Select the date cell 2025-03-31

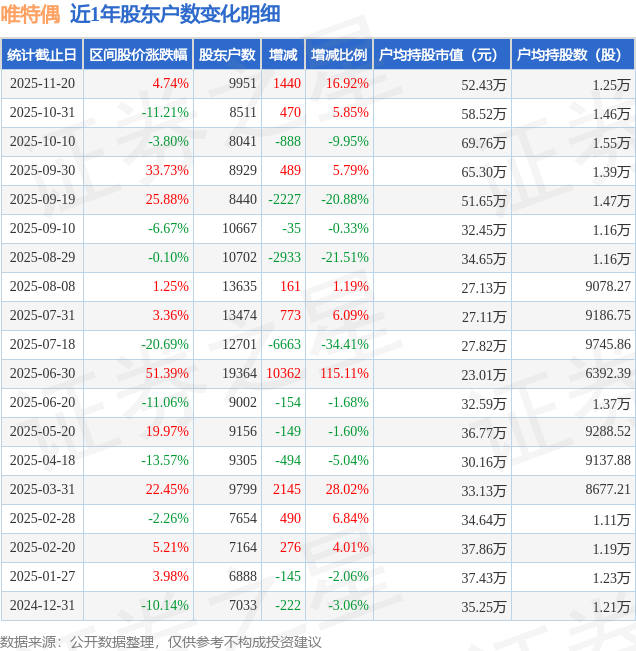[x=42, y=489]
